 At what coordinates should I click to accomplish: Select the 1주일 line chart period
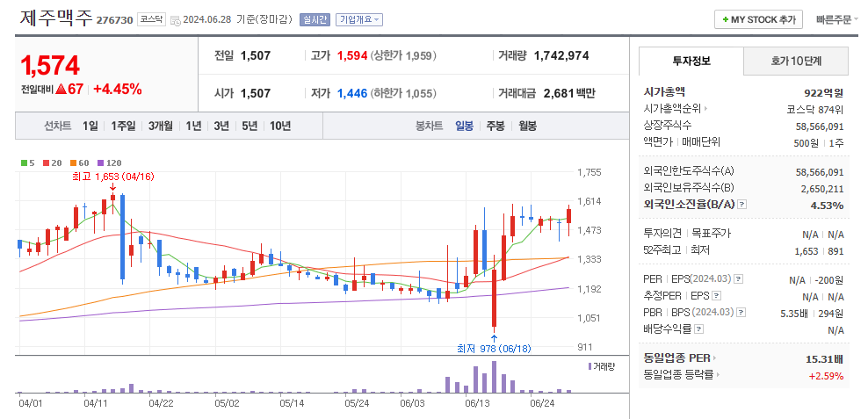point(123,126)
